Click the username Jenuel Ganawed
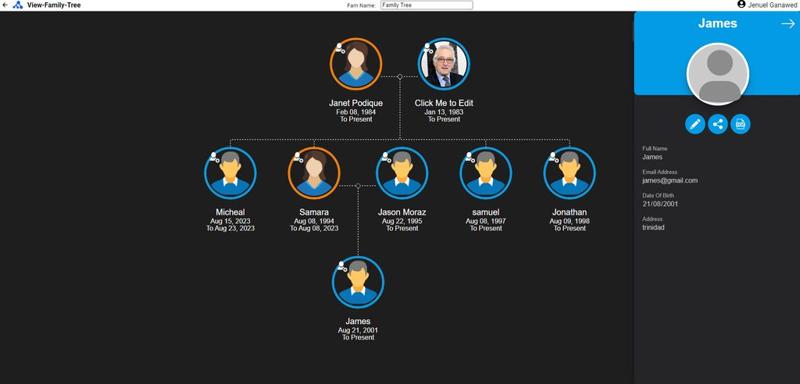This screenshot has width=800, height=384. (x=773, y=5)
